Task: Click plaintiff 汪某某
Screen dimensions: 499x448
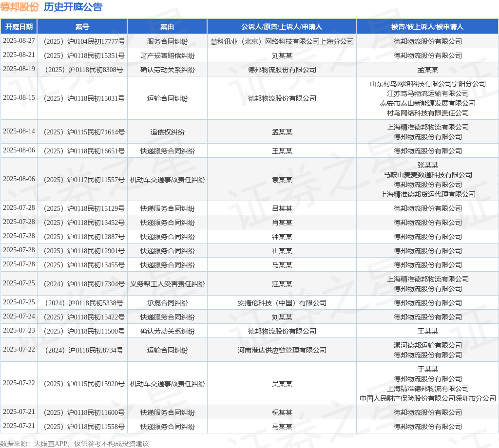Action: 282,284
